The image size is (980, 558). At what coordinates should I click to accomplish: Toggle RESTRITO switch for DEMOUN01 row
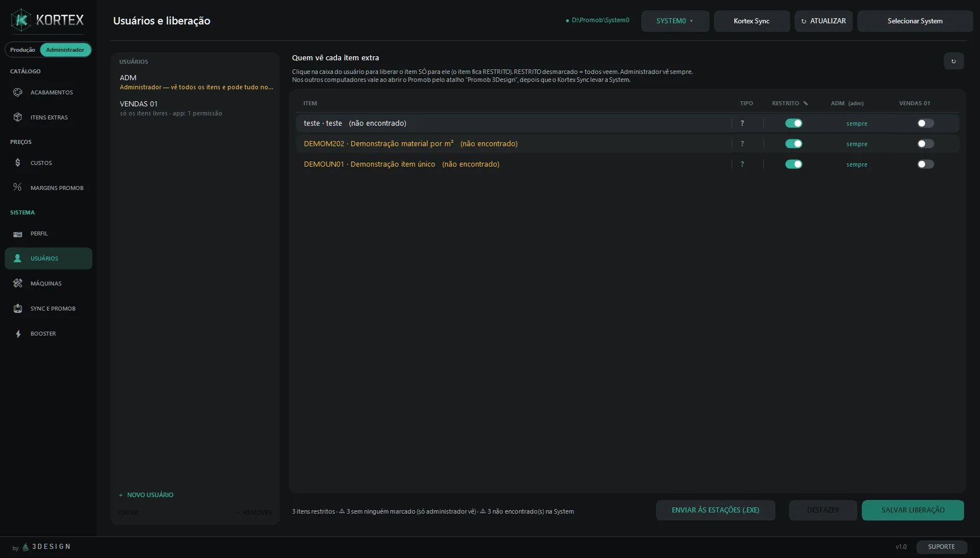(794, 164)
